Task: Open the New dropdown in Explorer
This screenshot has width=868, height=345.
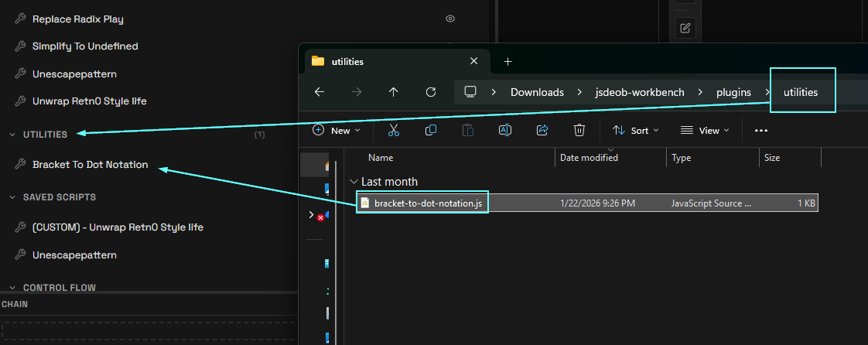Action: 337,131
